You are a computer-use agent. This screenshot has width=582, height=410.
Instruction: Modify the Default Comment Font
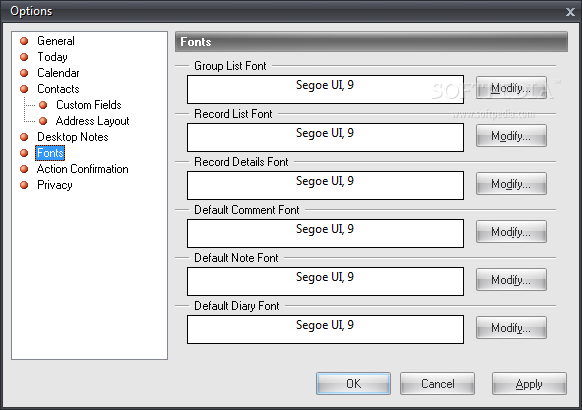point(511,232)
